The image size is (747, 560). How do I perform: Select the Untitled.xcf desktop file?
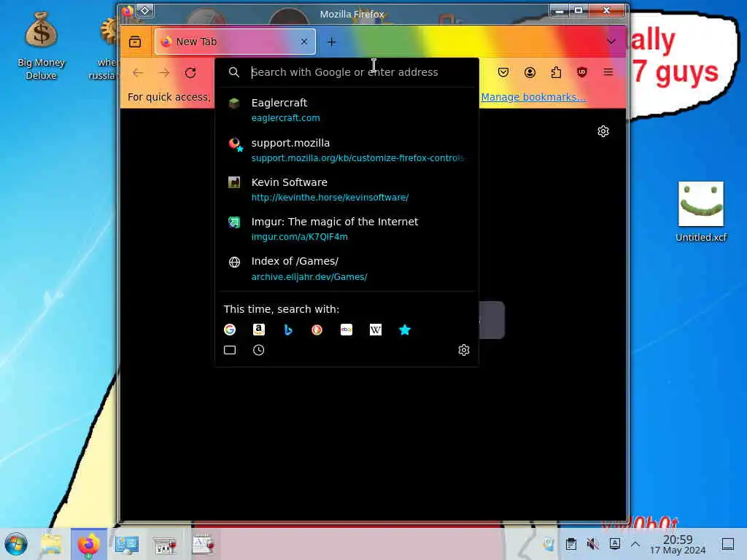click(701, 211)
